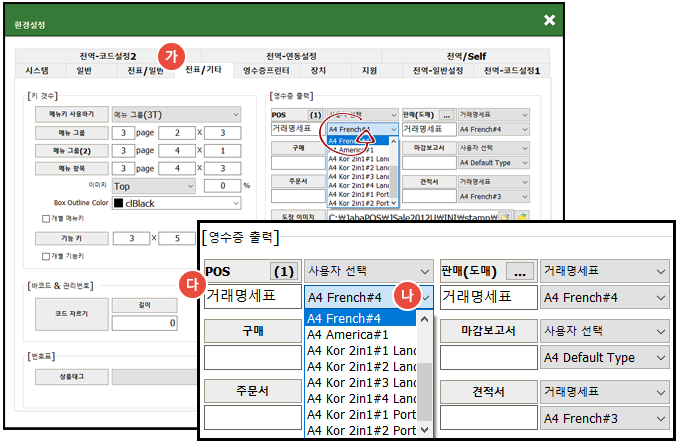Click the 판매(도매) ellipsis button in inset
Image resolution: width=680 pixels, height=444 pixels.
(520, 272)
